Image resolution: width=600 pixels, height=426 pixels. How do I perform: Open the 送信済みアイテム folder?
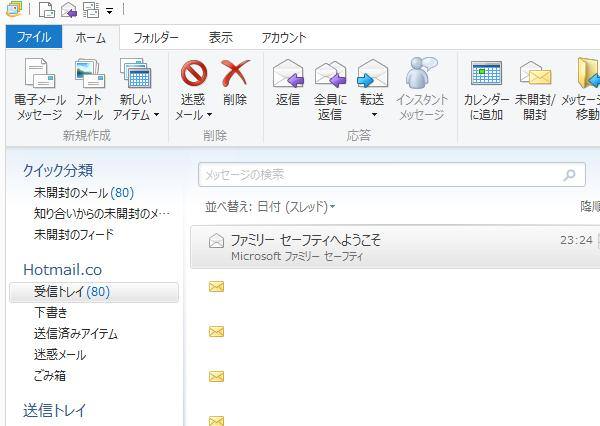75,334
